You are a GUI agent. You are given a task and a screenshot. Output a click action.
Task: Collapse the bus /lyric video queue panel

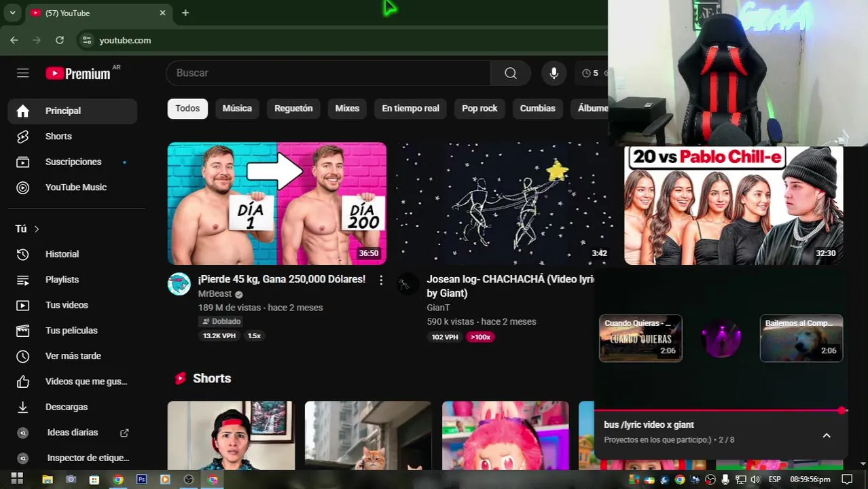tap(827, 435)
